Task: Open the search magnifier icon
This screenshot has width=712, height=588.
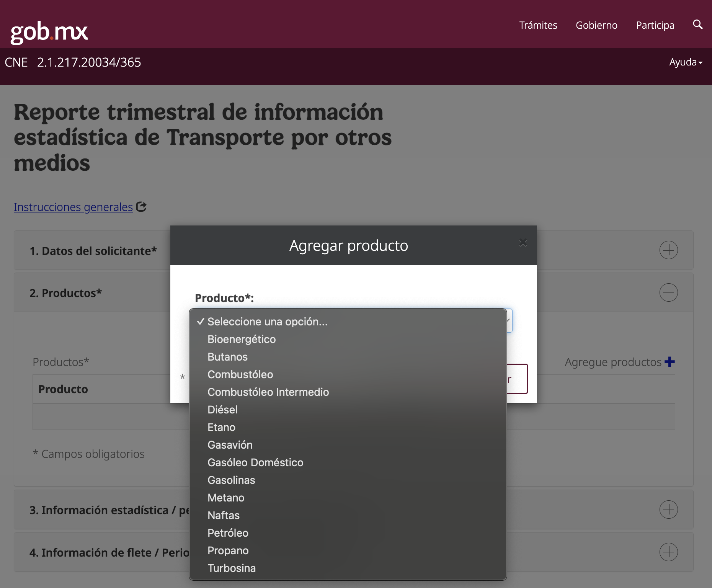Action: click(x=698, y=24)
